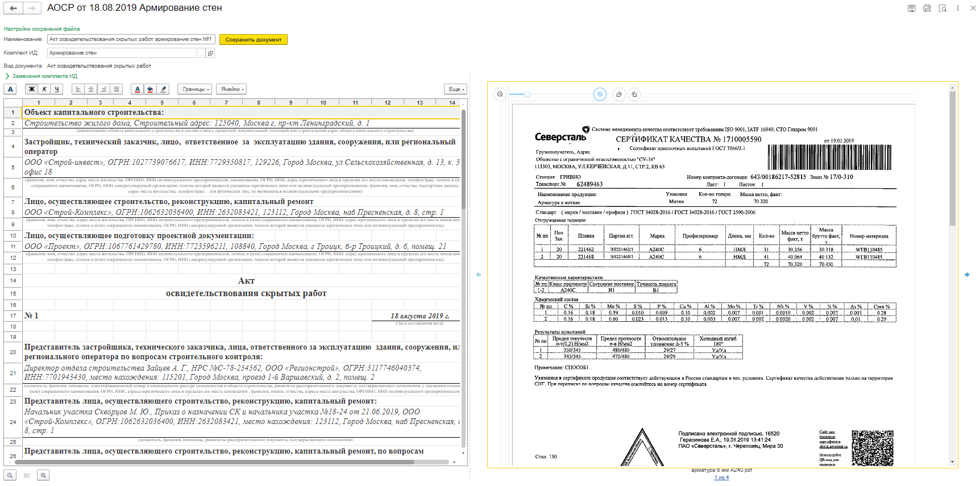Open the Ячейки dropdown
980x486 pixels.
coord(232,89)
